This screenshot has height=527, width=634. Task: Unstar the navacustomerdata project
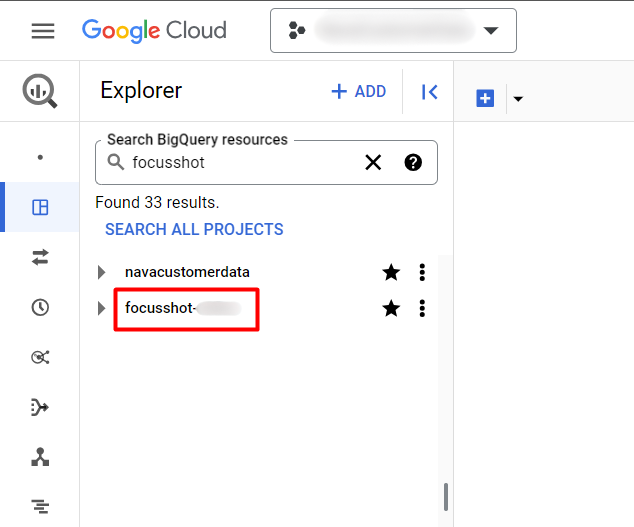(x=391, y=272)
